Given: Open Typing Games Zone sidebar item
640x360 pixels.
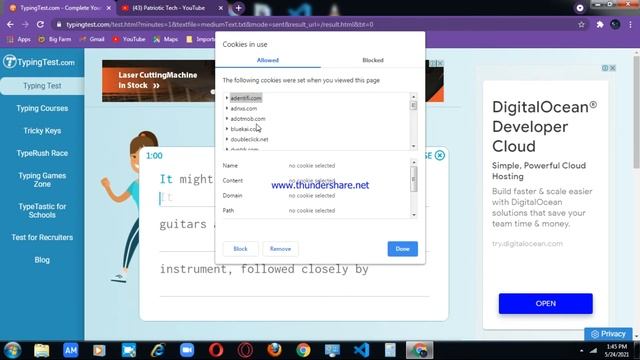Looking at the screenshot, I should pyautogui.click(x=42, y=180).
